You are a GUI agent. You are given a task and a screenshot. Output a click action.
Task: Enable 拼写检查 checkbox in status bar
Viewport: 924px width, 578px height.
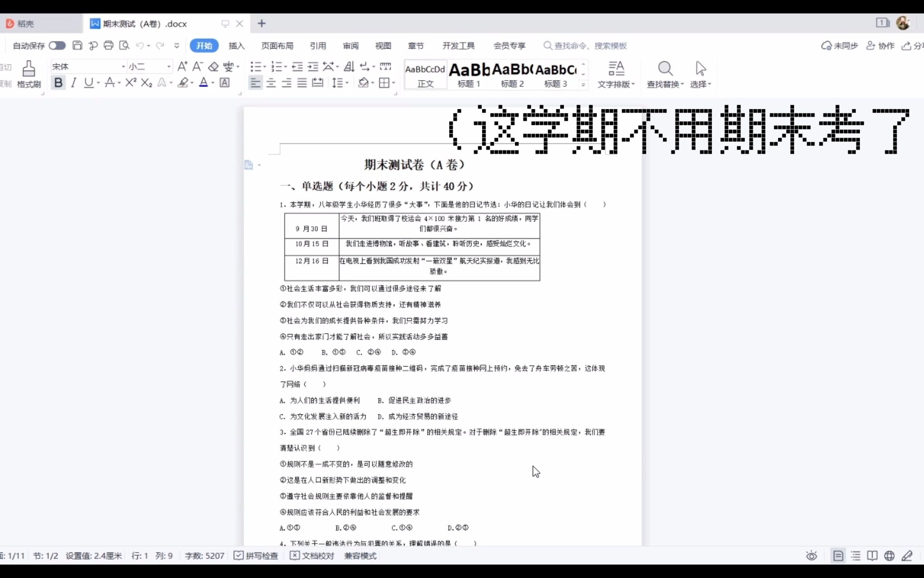[238, 556]
